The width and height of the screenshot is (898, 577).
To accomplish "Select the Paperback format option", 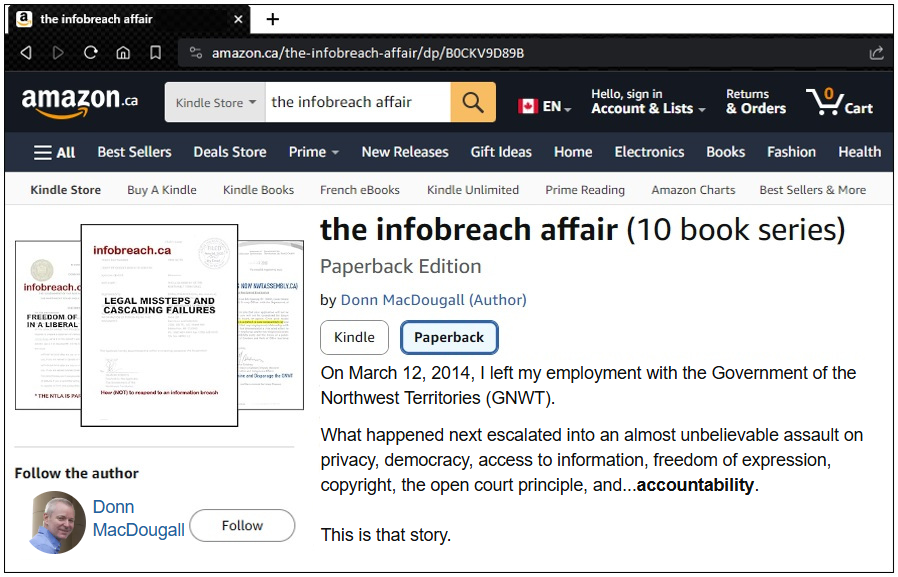I will pyautogui.click(x=449, y=337).
